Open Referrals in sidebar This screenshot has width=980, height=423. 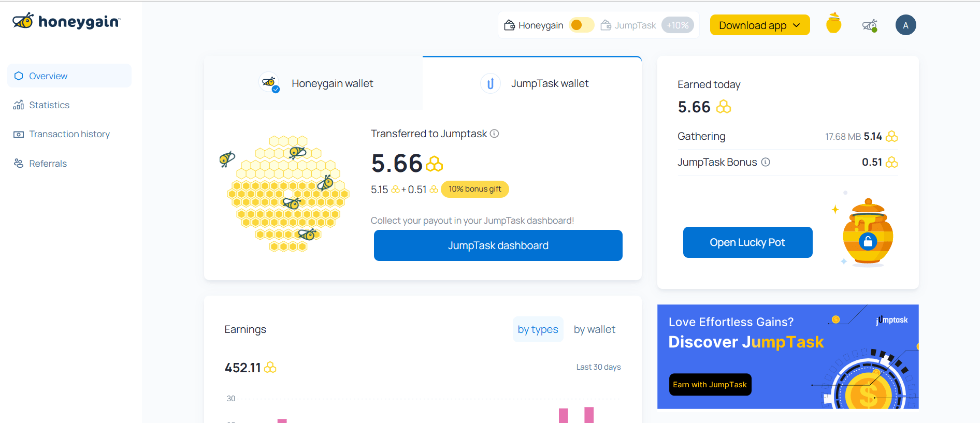69,163
